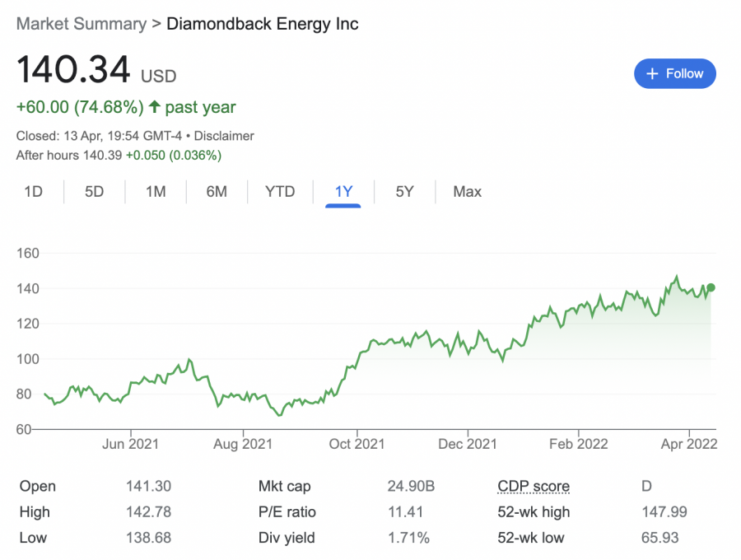741x560 pixels.
Task: Click the Dec 2021 axis label
Action: [x=468, y=444]
